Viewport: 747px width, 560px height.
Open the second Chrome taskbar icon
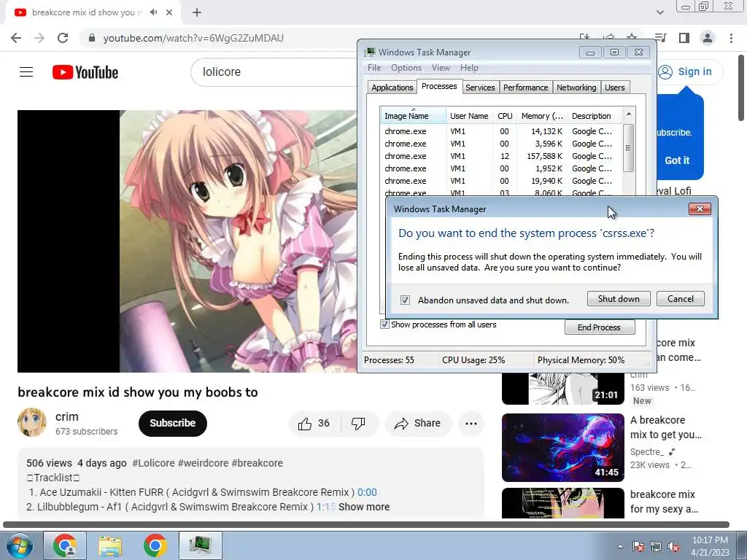(155, 545)
